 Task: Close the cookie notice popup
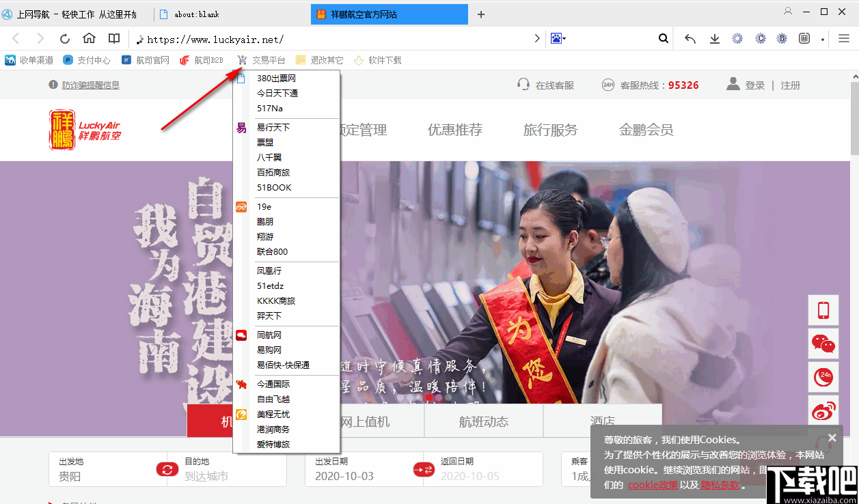click(832, 438)
